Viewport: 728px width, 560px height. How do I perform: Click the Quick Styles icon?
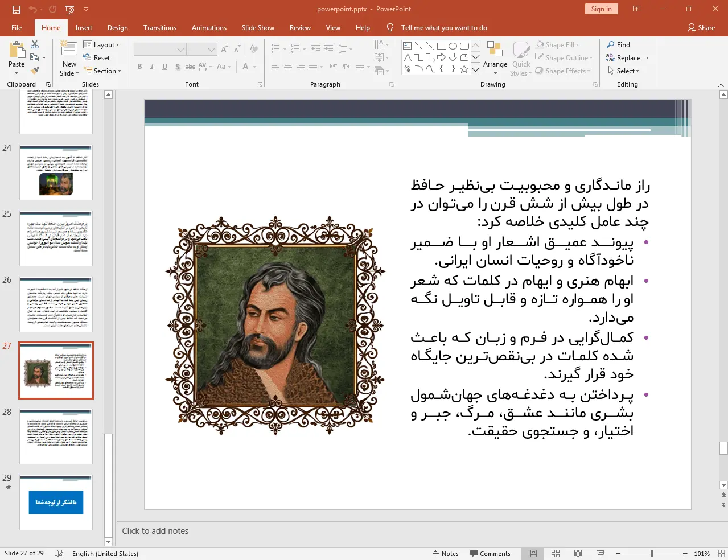click(521, 51)
